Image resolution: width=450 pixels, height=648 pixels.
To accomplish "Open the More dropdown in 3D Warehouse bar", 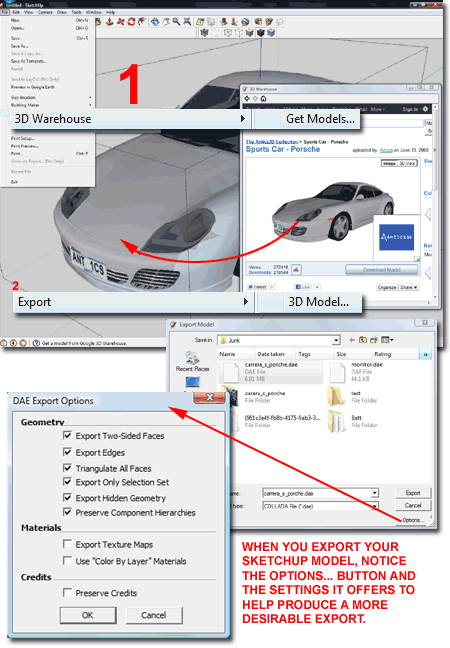I will tap(377, 109).
